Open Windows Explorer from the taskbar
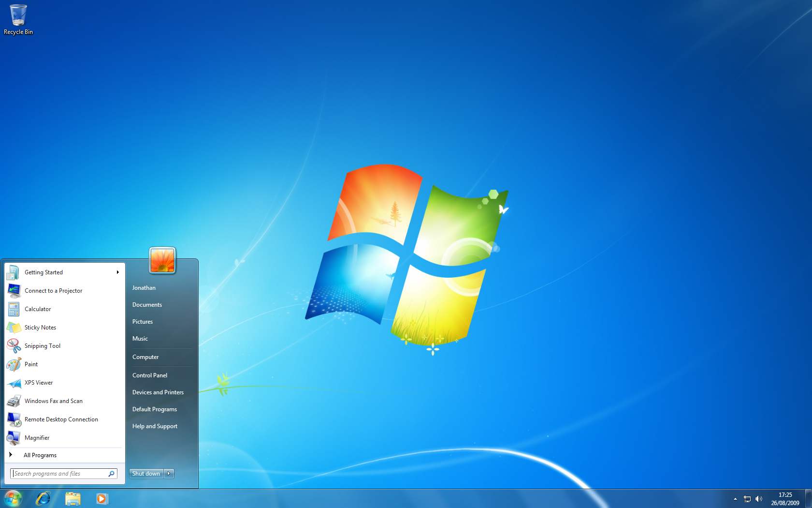 coord(73,498)
